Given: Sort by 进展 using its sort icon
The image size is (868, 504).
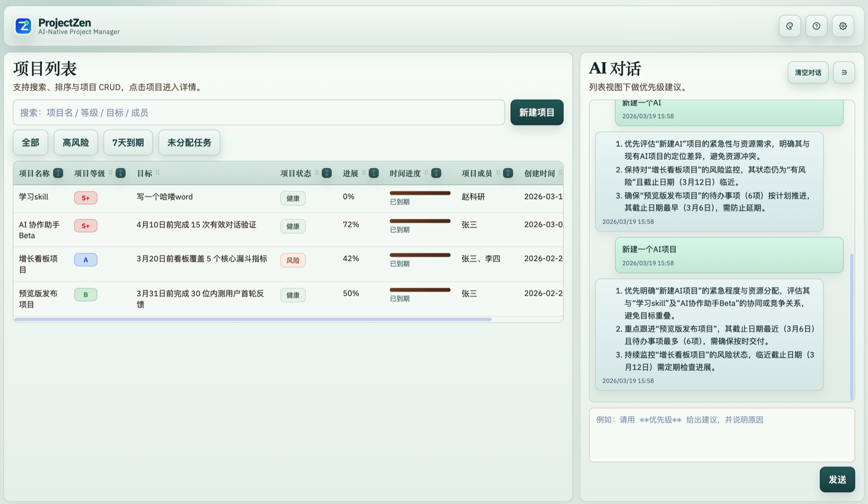Looking at the screenshot, I should [x=374, y=173].
